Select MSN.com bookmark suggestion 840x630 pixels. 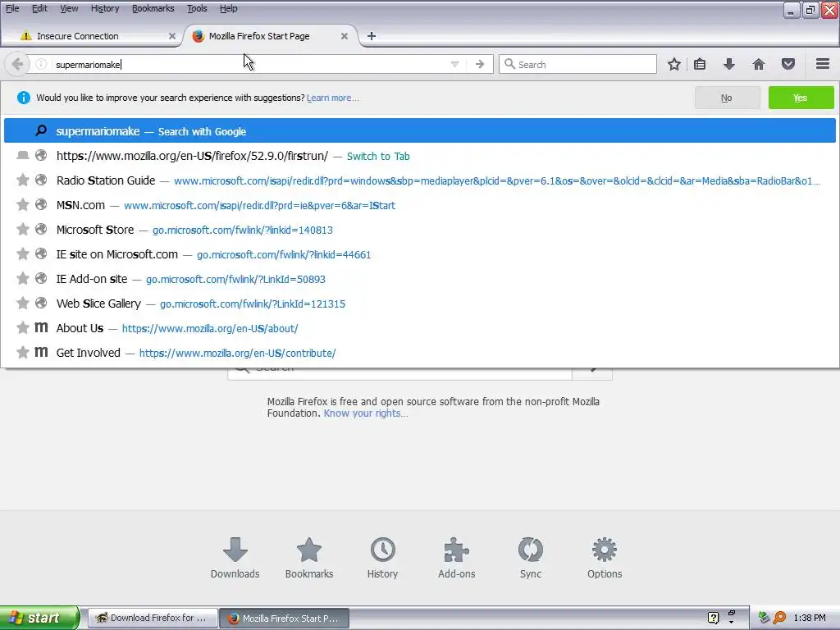click(419, 205)
